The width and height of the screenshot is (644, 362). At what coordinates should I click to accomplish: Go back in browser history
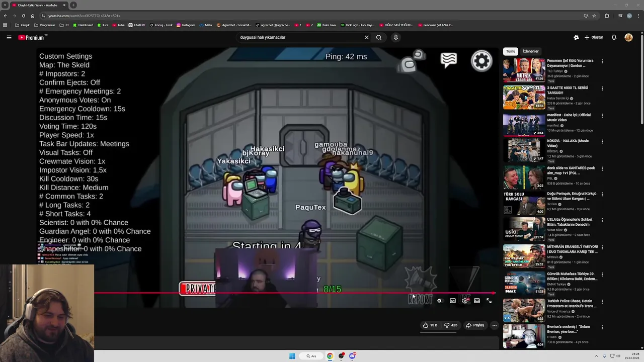pos(5,16)
